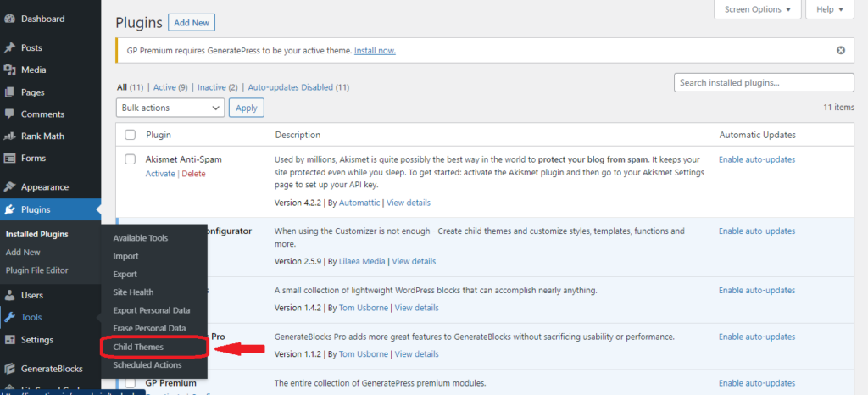The image size is (868, 395).
Task: Filter plugins by Active
Action: coord(164,87)
